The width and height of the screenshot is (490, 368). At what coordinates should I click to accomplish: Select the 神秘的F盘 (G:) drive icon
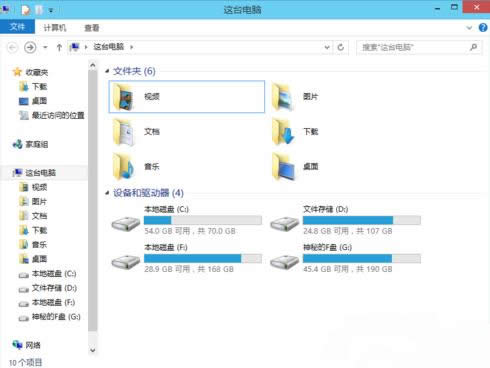pyautogui.click(x=285, y=262)
